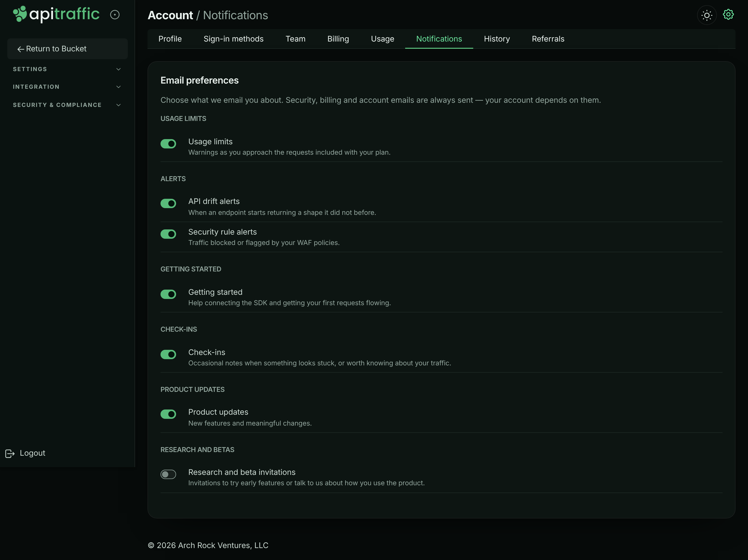The image size is (748, 560).
Task: Open the Usage tab
Action: 383,39
